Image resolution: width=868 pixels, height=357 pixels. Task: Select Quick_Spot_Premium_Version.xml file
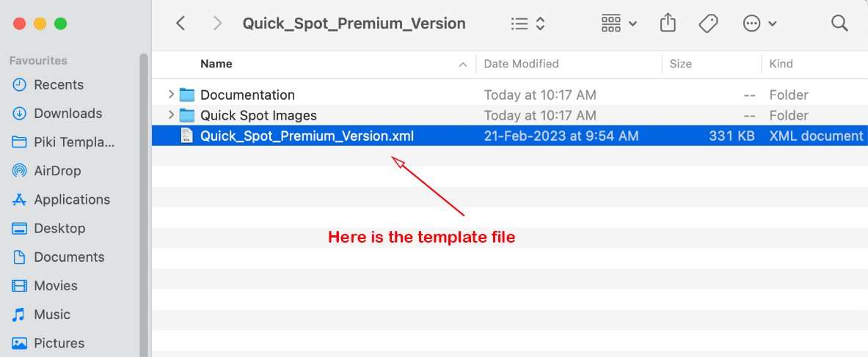tap(509, 136)
